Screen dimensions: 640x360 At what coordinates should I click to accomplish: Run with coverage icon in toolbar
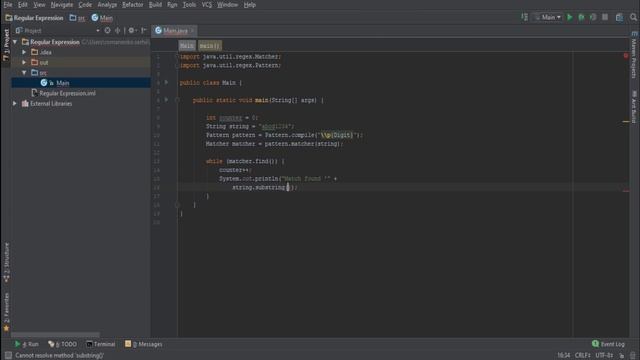click(593, 17)
